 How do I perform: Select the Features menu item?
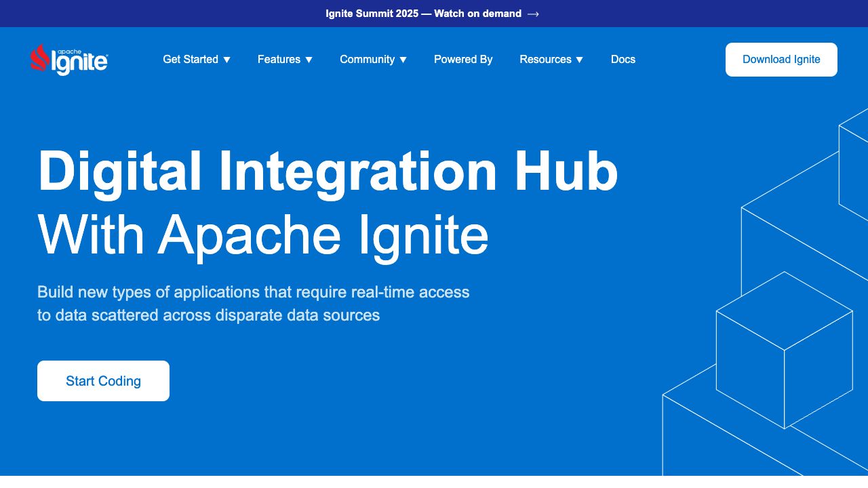point(279,60)
